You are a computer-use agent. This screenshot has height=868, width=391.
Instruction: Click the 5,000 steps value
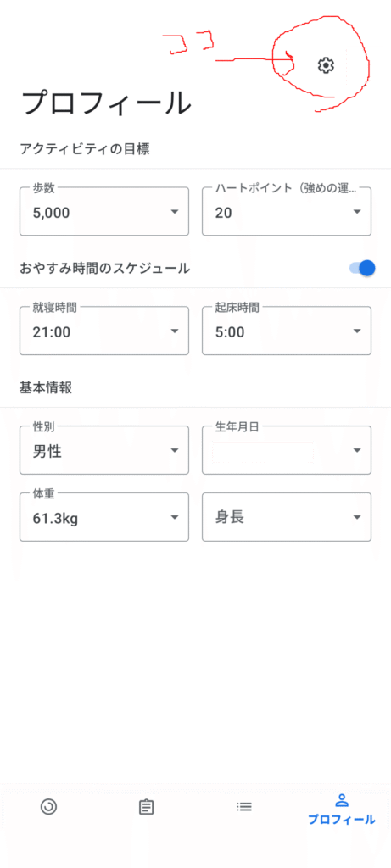52,213
